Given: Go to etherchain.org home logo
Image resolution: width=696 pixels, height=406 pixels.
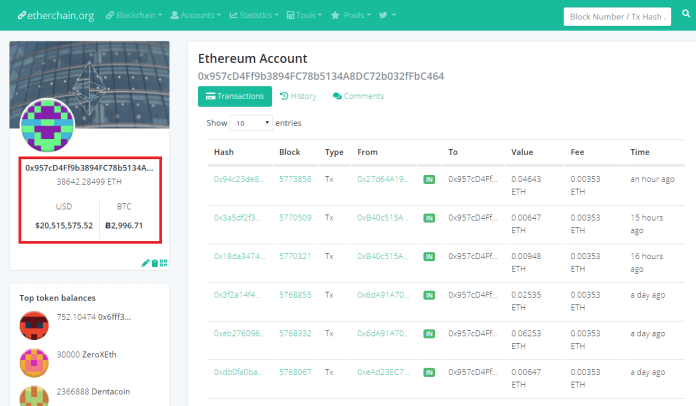Looking at the screenshot, I should [x=56, y=16].
